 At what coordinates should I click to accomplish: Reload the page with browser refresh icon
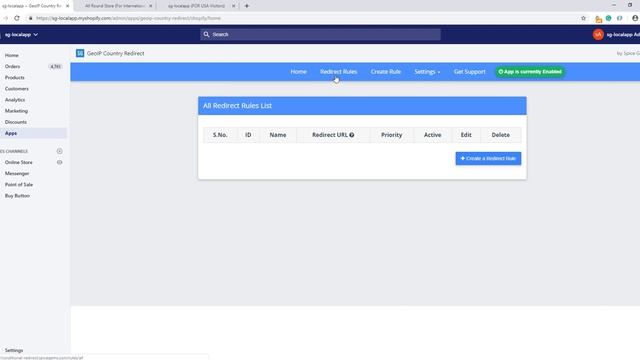pos(17,18)
